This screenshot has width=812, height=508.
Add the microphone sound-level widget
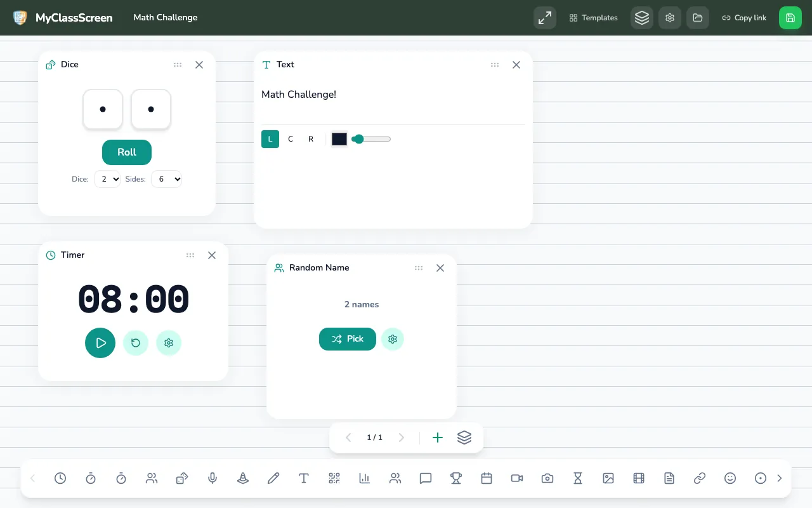pos(213,478)
